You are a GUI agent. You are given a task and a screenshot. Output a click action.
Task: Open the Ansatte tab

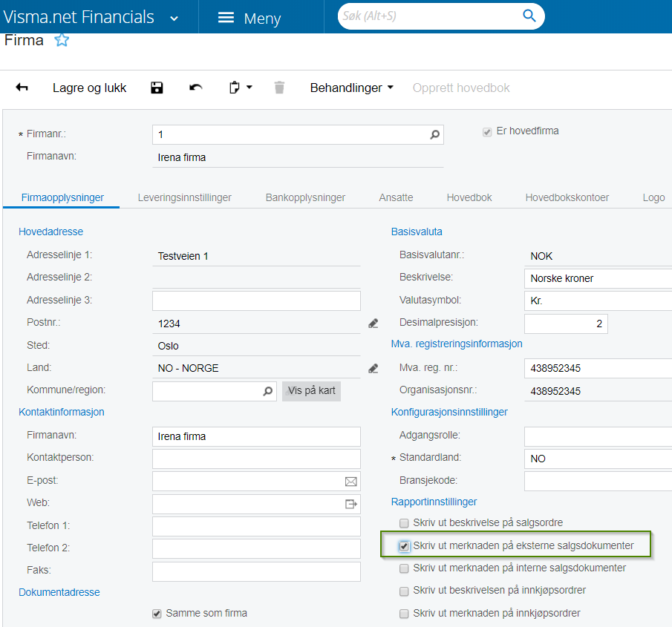pyautogui.click(x=396, y=197)
